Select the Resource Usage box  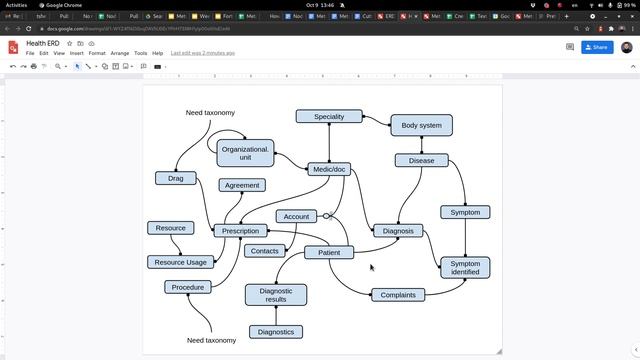[180, 262]
